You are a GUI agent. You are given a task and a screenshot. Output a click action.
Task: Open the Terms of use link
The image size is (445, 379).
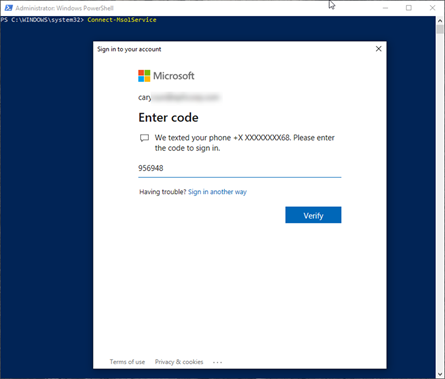coord(127,362)
